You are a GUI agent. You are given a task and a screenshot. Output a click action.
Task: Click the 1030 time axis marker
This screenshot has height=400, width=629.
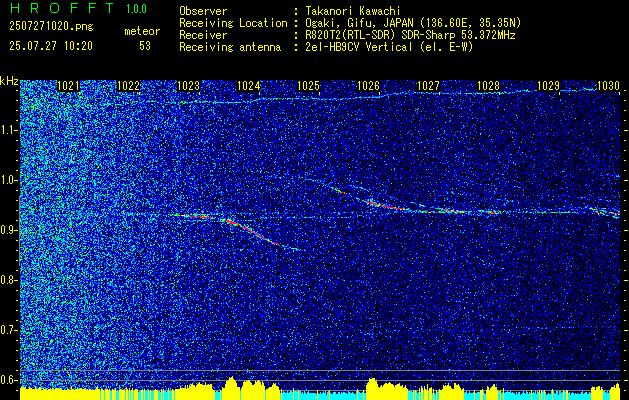tap(609, 85)
